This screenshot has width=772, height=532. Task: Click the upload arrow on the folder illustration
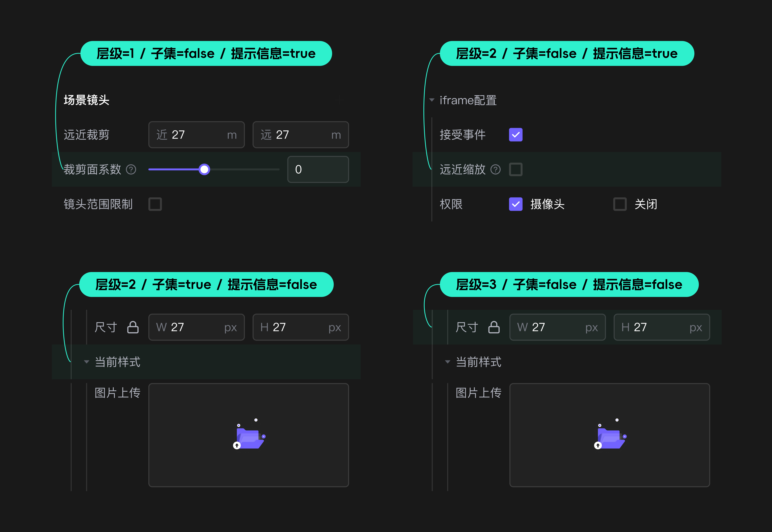tap(237, 445)
